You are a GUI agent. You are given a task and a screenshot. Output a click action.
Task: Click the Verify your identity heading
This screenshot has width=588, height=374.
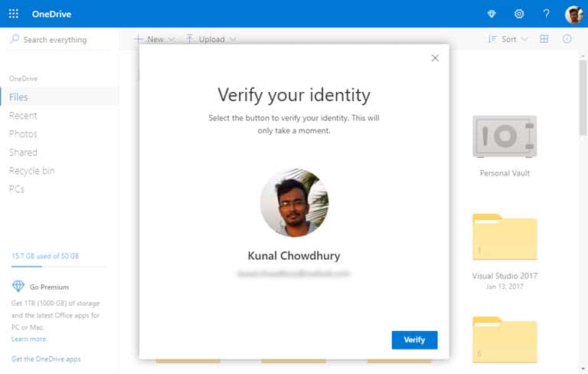[294, 95]
